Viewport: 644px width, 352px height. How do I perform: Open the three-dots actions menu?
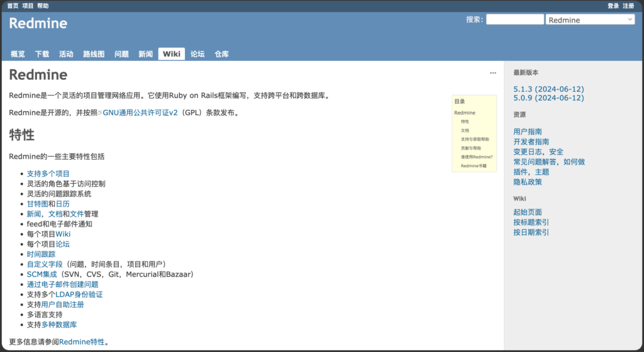tap(493, 73)
